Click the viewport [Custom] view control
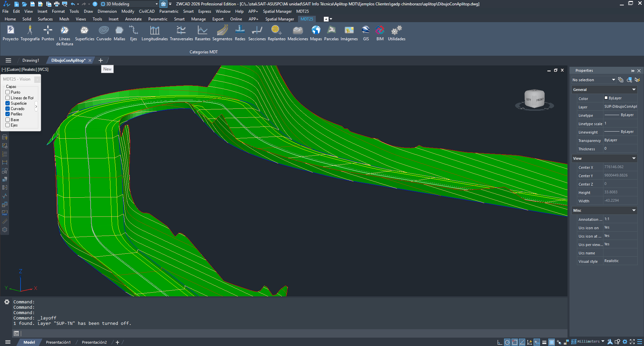644x346 pixels. pos(13,69)
